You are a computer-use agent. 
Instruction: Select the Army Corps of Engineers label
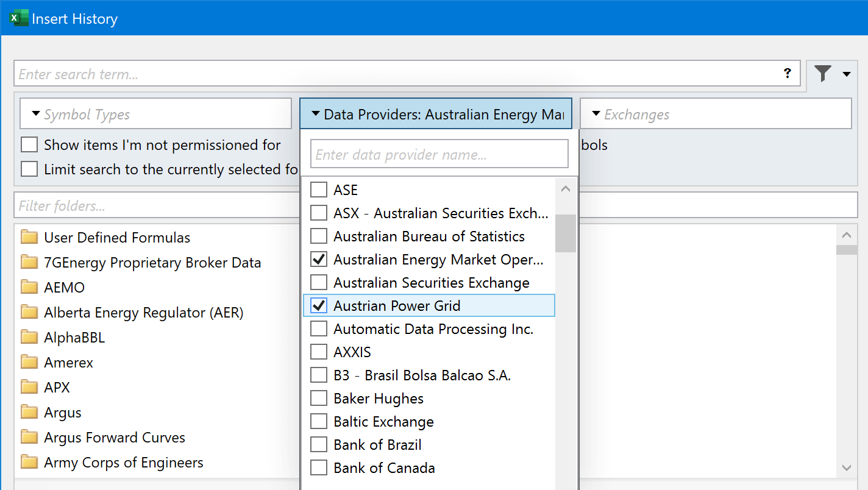pos(124,463)
